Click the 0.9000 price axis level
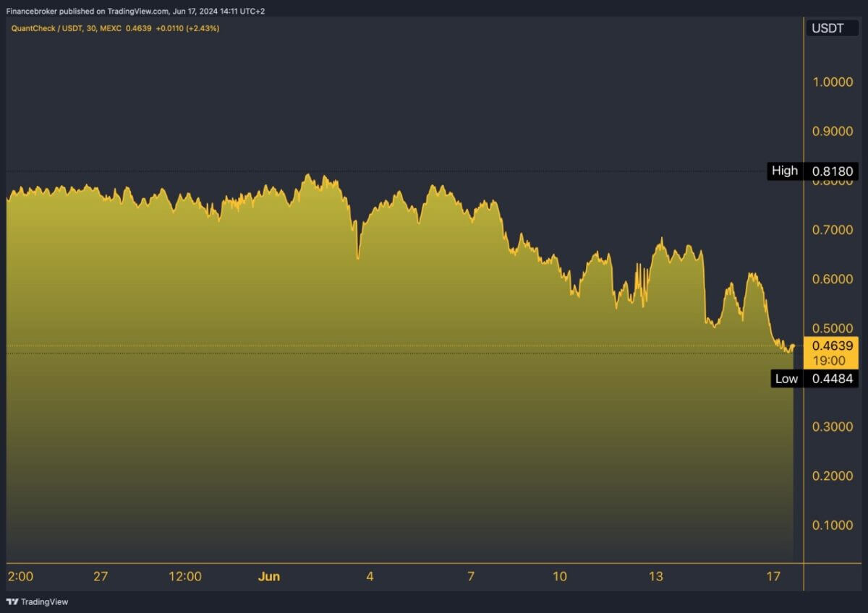 coord(833,132)
